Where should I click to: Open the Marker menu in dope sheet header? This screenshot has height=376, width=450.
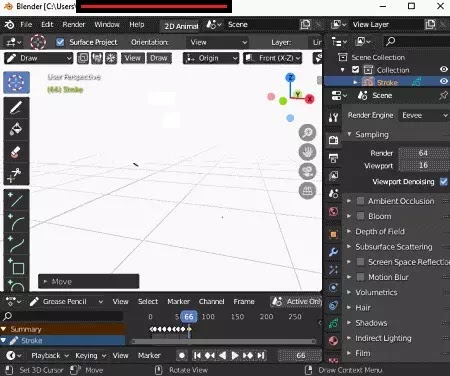coord(178,302)
